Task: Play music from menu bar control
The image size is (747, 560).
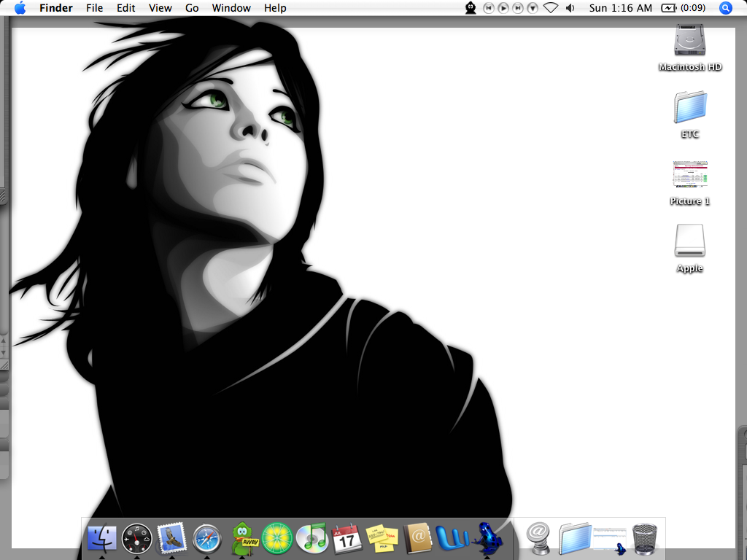Action: (503, 8)
